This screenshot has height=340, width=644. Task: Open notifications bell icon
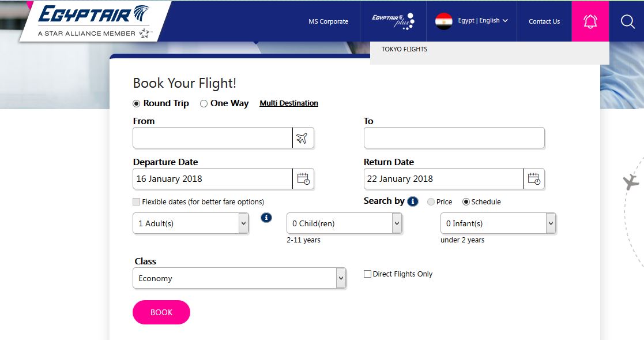[590, 21]
